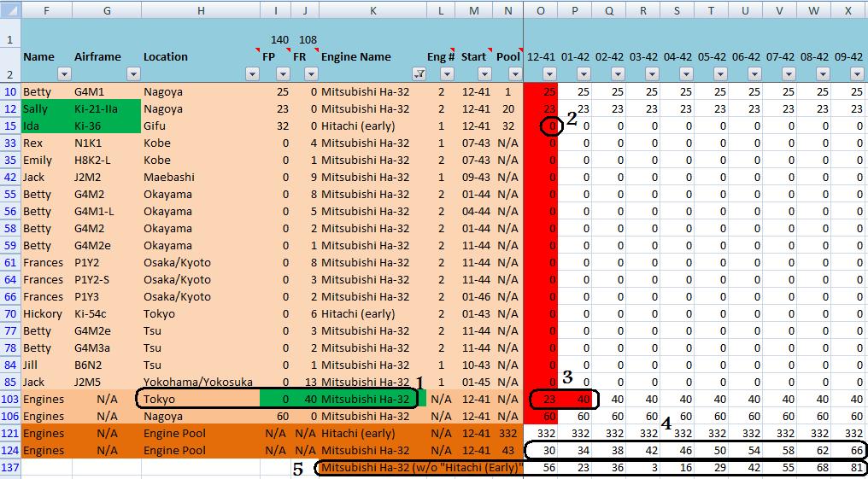The image size is (868, 479).
Task: Click the Select All corner button
Action: click(x=10, y=10)
